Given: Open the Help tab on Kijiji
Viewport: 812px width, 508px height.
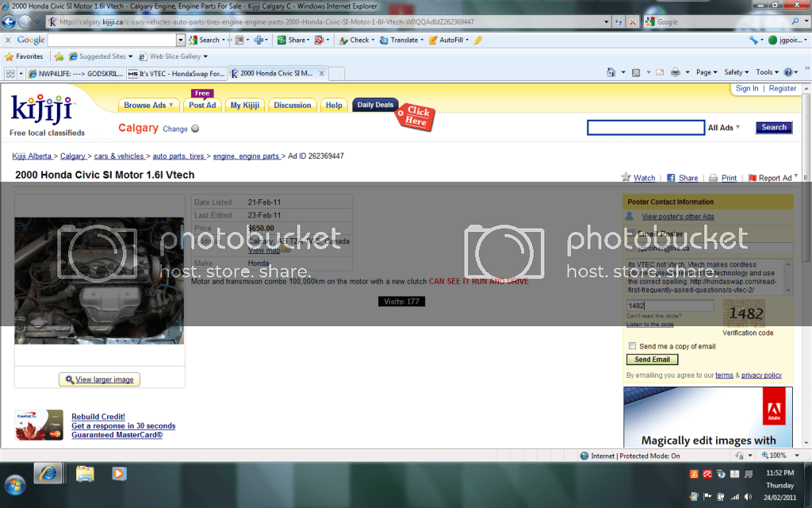Looking at the screenshot, I should (334, 106).
